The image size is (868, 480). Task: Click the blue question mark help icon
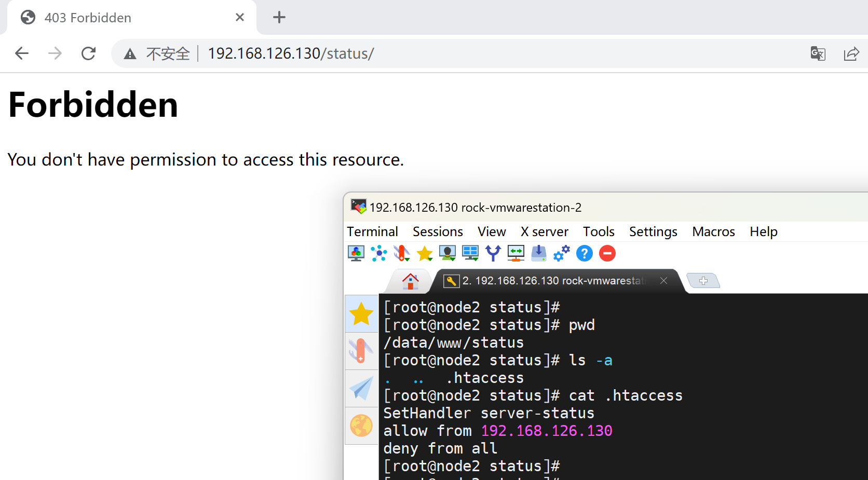pos(584,253)
